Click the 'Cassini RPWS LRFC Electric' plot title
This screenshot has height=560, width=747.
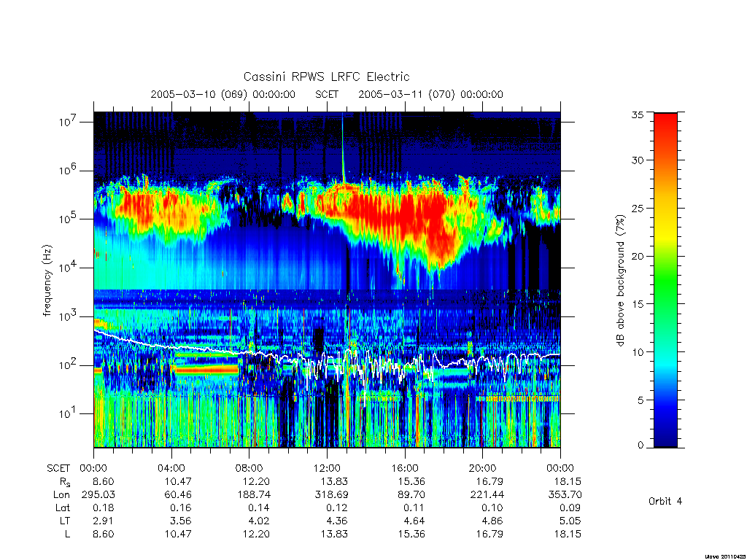[326, 77]
